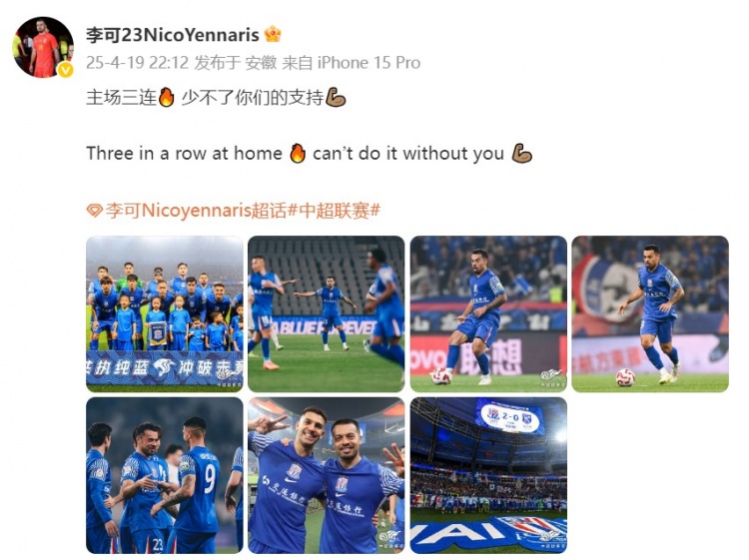Click the flexed bicep emoji after English sentence

point(521,154)
